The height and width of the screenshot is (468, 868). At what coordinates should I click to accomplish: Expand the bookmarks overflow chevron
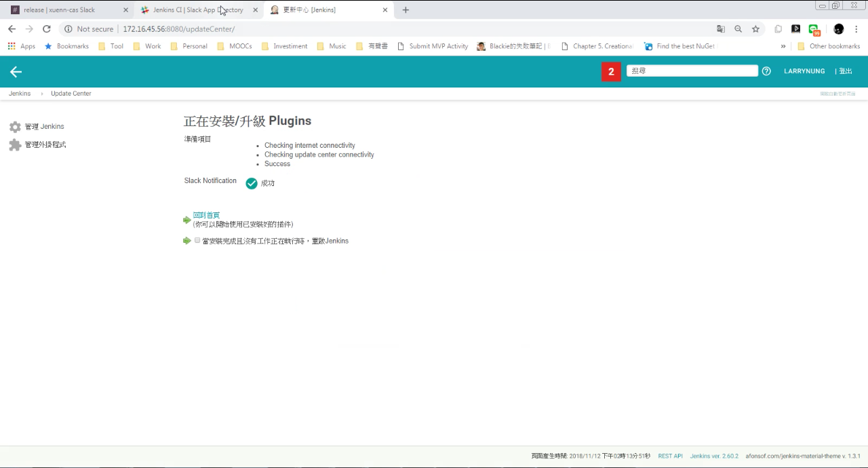click(x=783, y=46)
